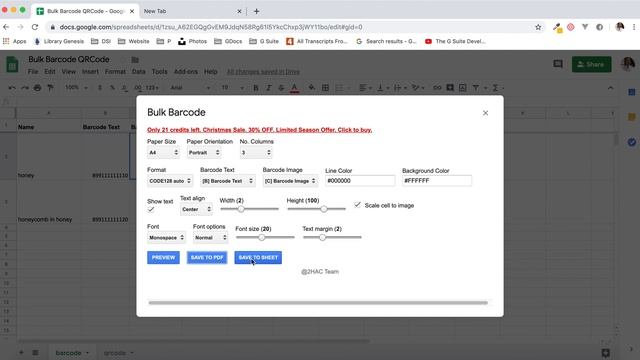Open the Christmas Sale credits link
Image resolution: width=640 pixels, height=360 pixels.
(260, 130)
